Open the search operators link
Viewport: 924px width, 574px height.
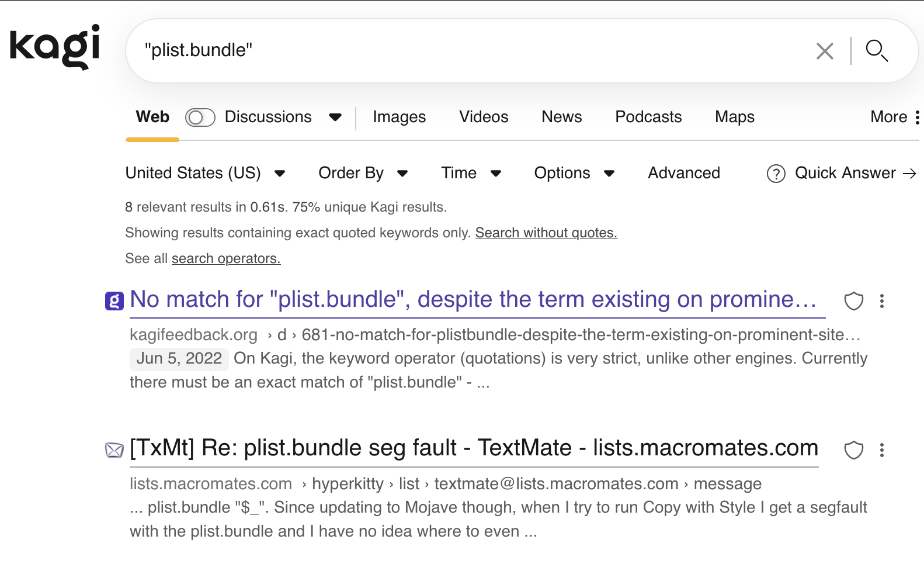point(225,258)
